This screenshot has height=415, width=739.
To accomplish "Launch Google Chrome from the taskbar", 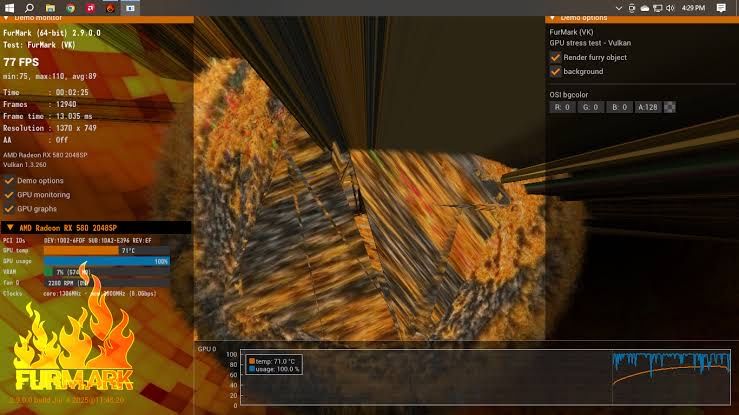I will pos(70,8).
